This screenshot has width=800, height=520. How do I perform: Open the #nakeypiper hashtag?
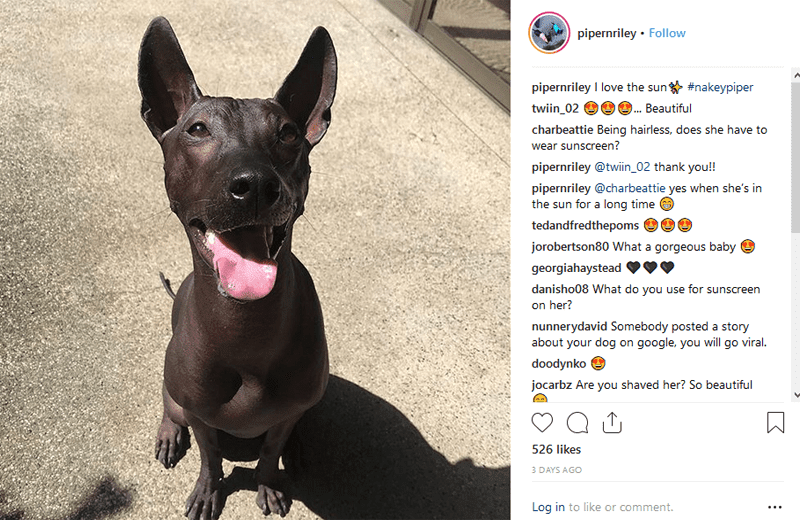point(720,87)
